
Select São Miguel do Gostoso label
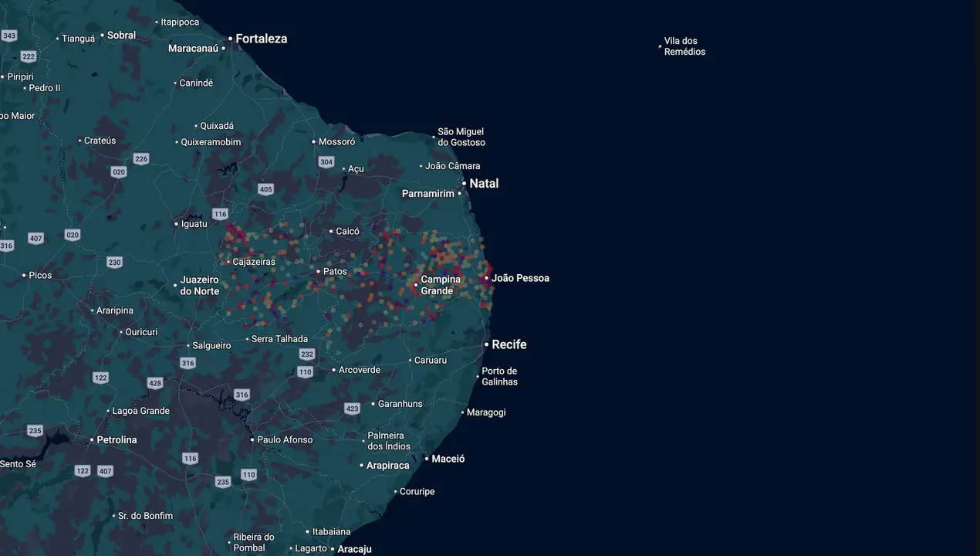click(461, 137)
